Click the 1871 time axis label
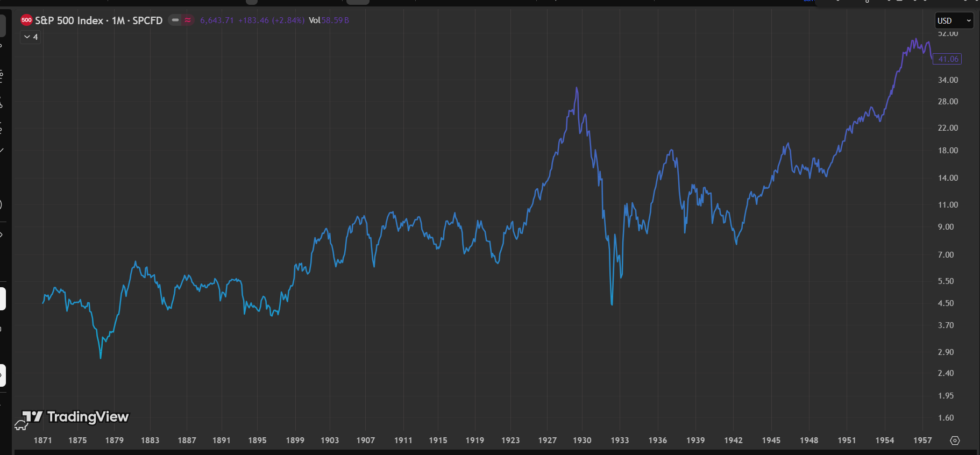 (43, 440)
